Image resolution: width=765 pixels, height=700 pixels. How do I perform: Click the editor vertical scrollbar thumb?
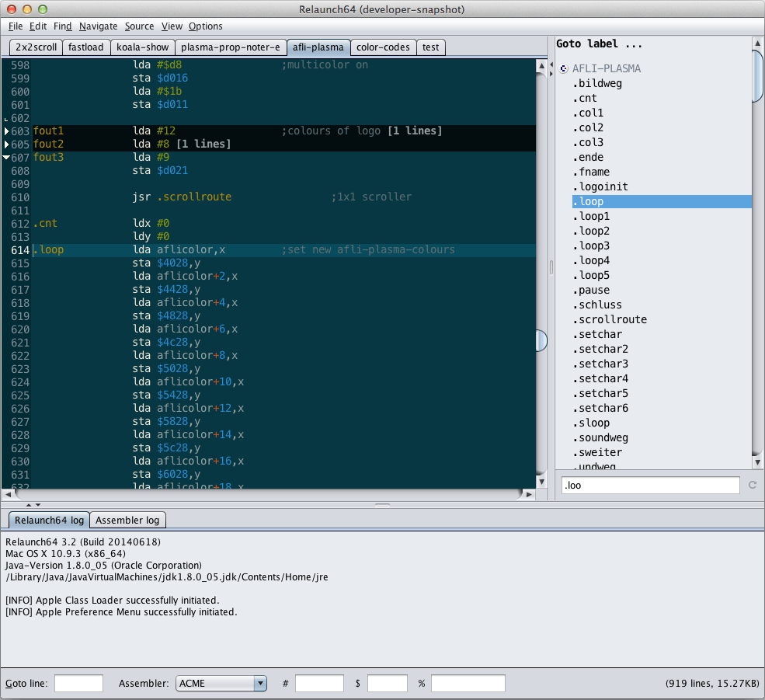point(541,340)
